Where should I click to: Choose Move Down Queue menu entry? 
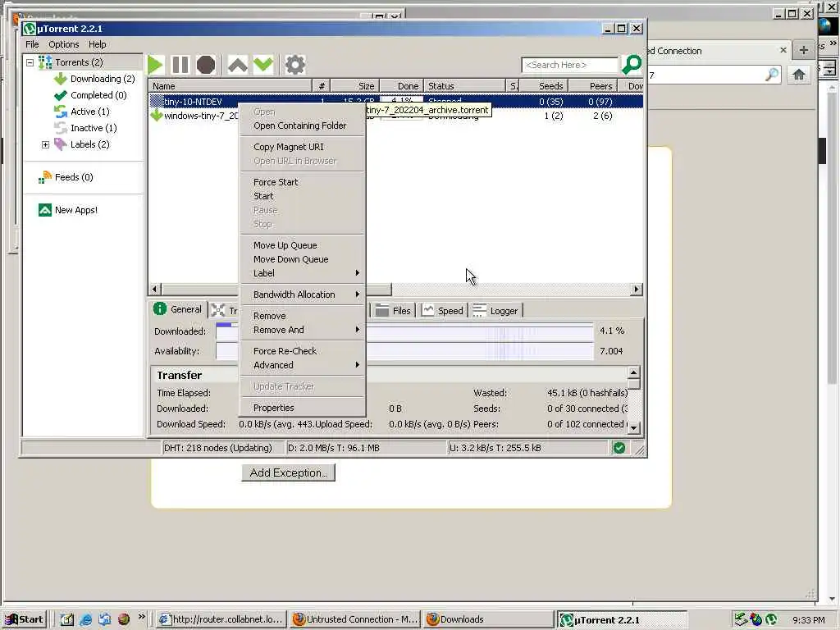303,259
